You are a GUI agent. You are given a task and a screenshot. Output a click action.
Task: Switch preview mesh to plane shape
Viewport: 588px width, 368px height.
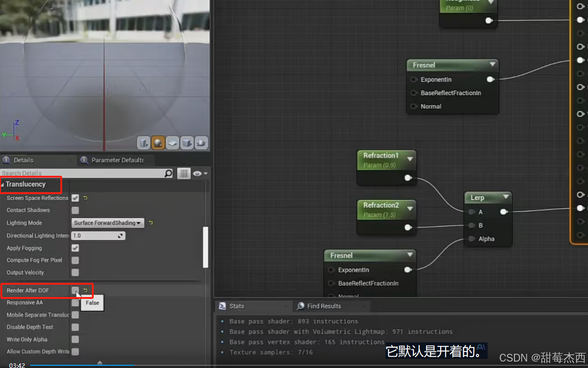click(172, 143)
